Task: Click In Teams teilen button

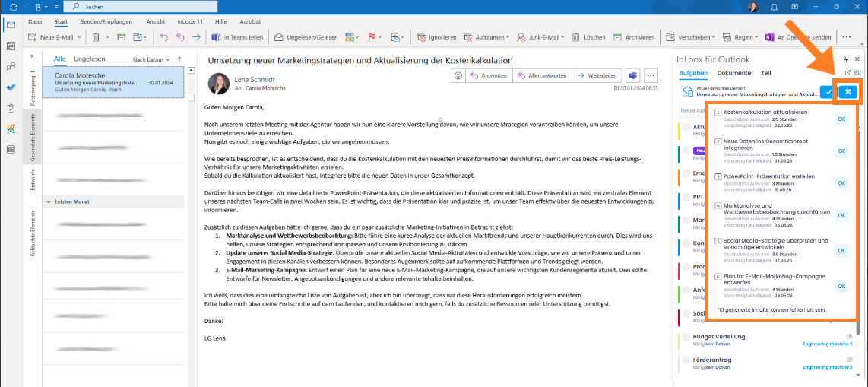Action: (238, 37)
